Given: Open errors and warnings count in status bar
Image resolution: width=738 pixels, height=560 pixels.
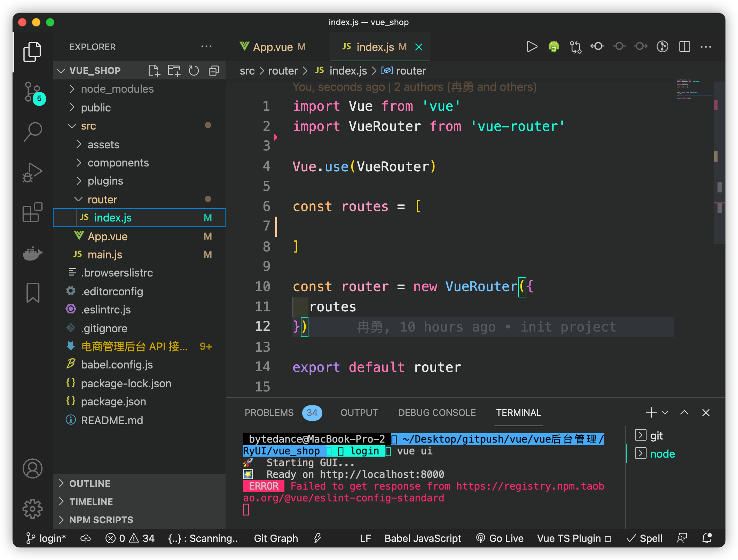Looking at the screenshot, I should 130,538.
